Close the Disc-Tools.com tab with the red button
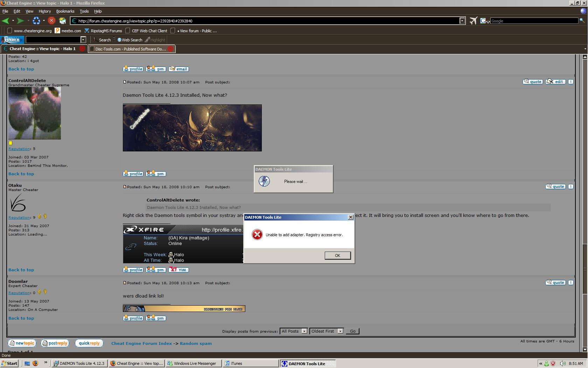The image size is (588, 368). (x=170, y=49)
